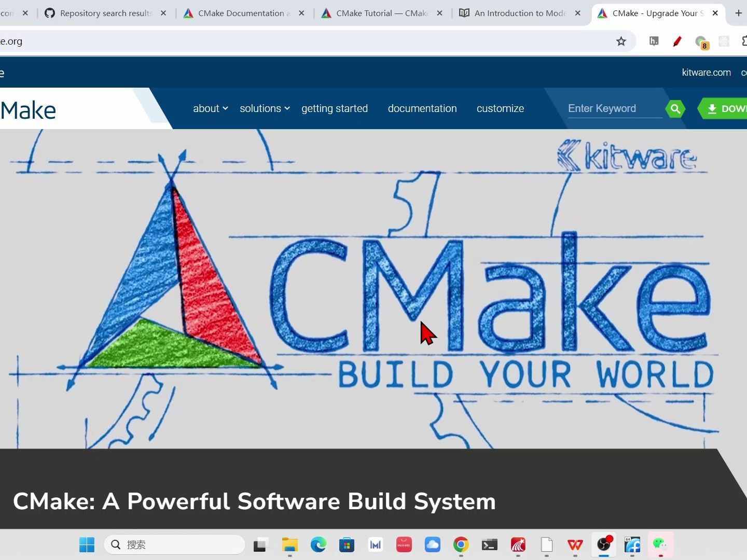
Task: Open the extension with badge 8
Action: coord(701,42)
